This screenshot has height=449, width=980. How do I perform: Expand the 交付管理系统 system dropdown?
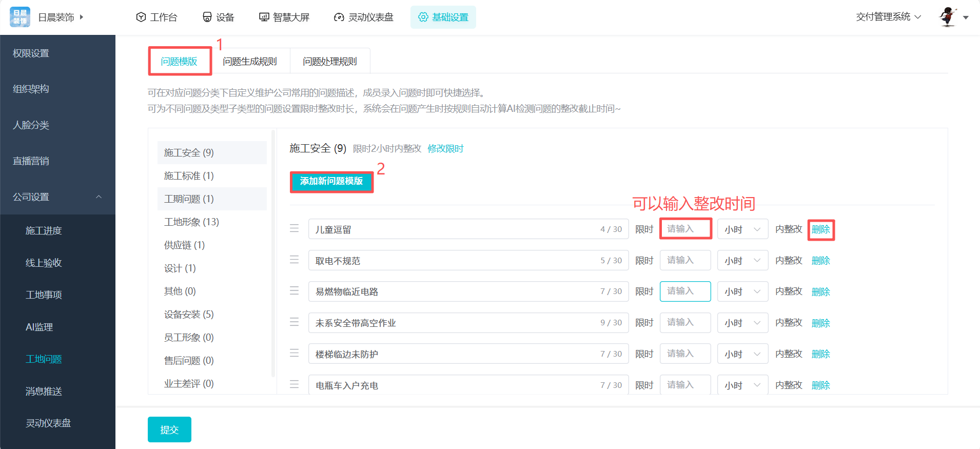(x=888, y=17)
